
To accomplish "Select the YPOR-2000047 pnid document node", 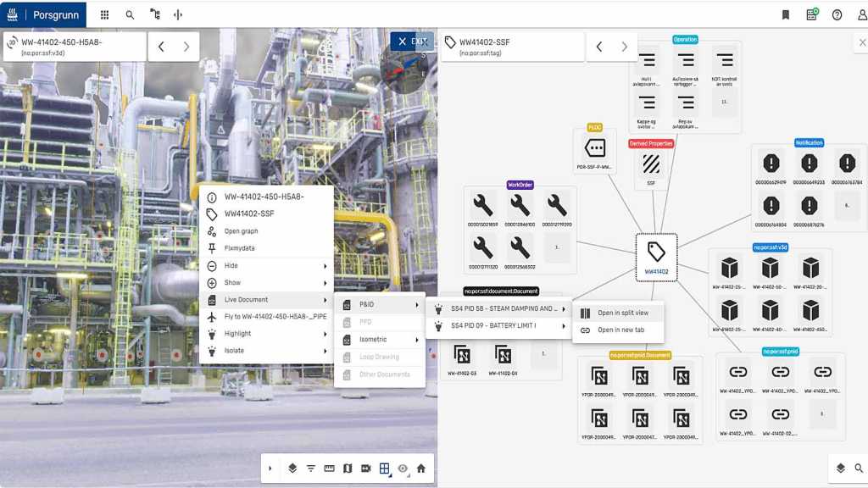I will (x=640, y=423).
